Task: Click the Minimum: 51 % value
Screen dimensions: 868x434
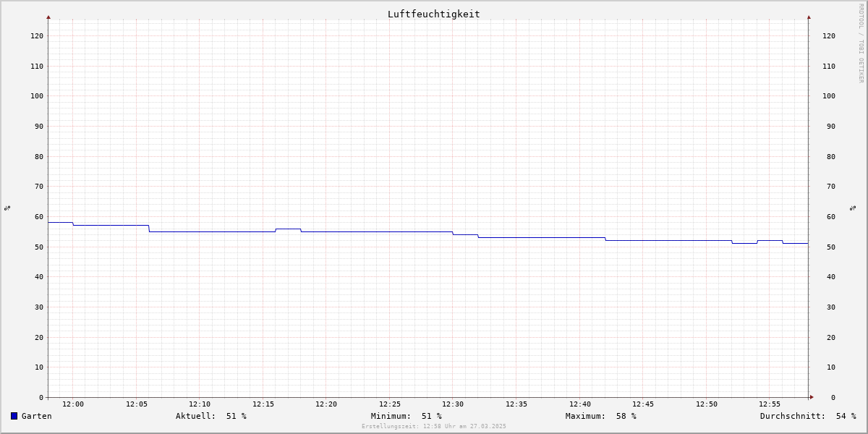Action: click(407, 416)
